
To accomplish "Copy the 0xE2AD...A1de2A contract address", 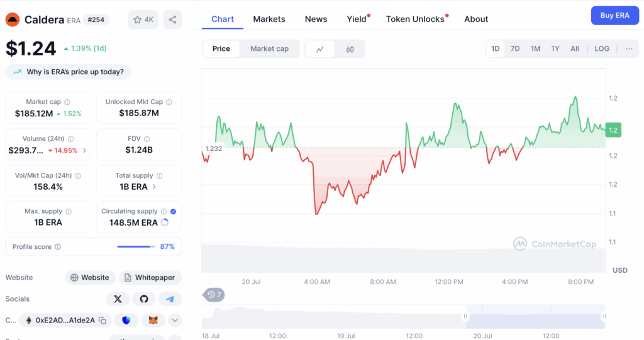I will [x=103, y=321].
